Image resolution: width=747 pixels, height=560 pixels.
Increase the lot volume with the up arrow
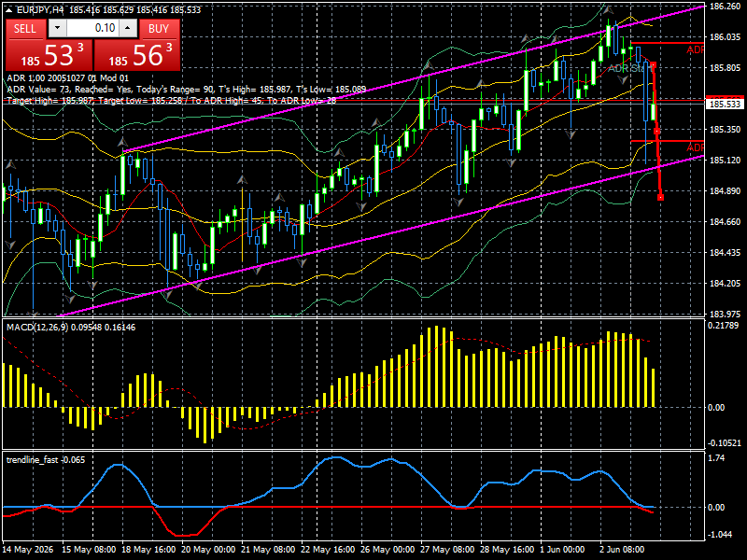(x=128, y=28)
